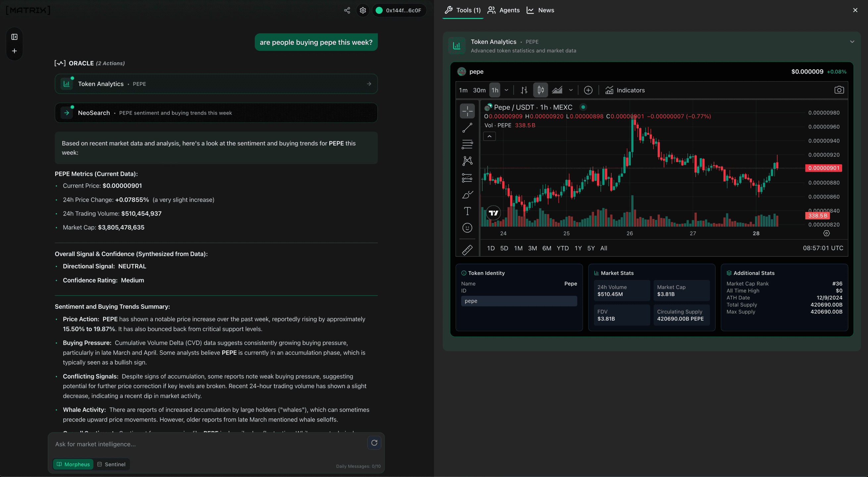868x477 pixels.
Task: Take a chart screenshot with the camera icon
Action: coord(840,90)
